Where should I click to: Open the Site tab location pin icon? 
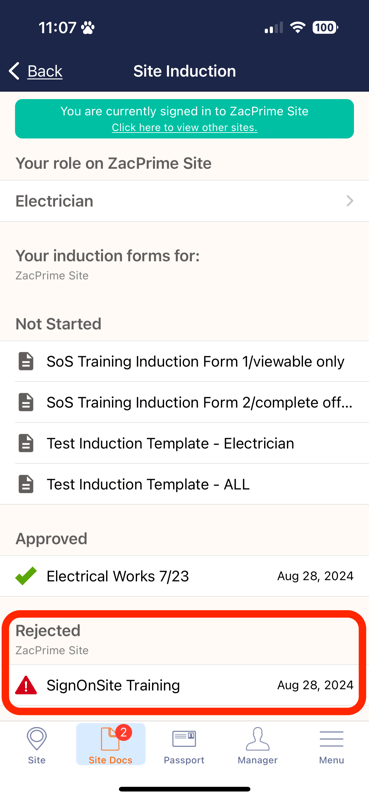pos(36,739)
